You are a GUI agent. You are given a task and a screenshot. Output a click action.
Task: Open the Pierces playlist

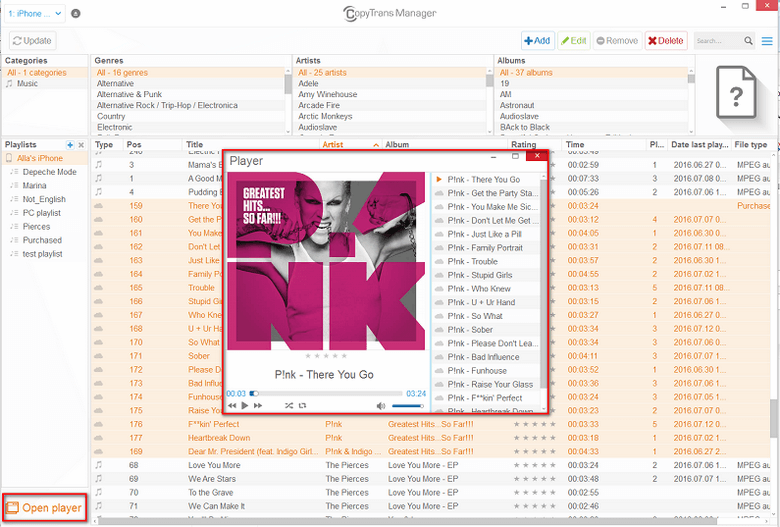pos(36,227)
